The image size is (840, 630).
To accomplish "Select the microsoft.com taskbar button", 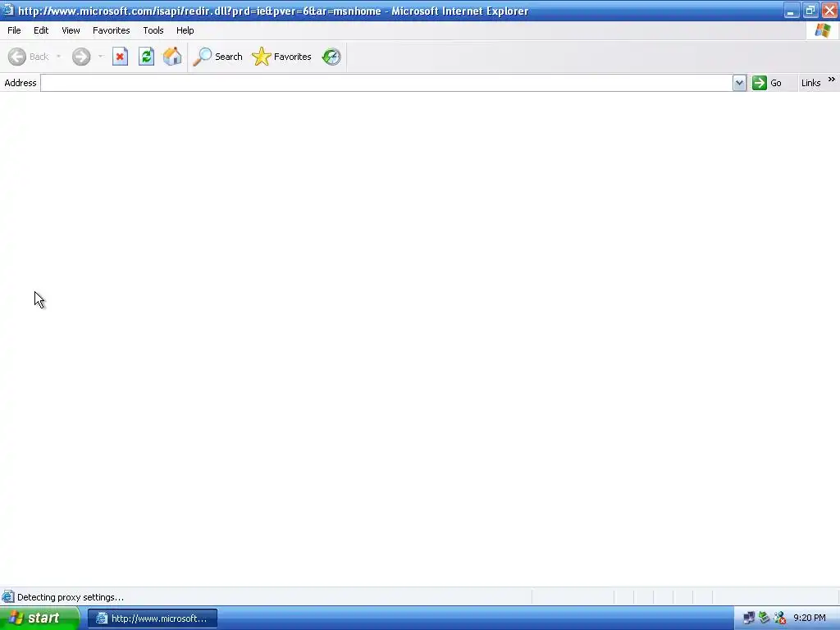I will 153,619.
